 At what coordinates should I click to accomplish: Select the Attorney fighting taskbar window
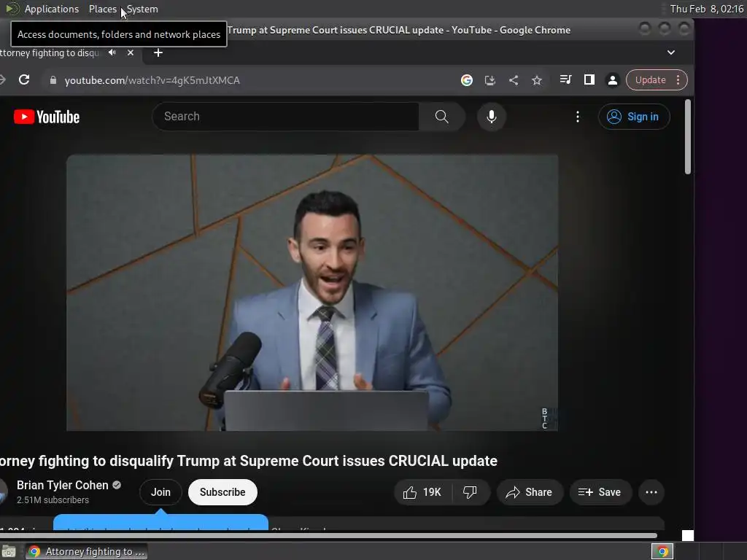point(87,551)
